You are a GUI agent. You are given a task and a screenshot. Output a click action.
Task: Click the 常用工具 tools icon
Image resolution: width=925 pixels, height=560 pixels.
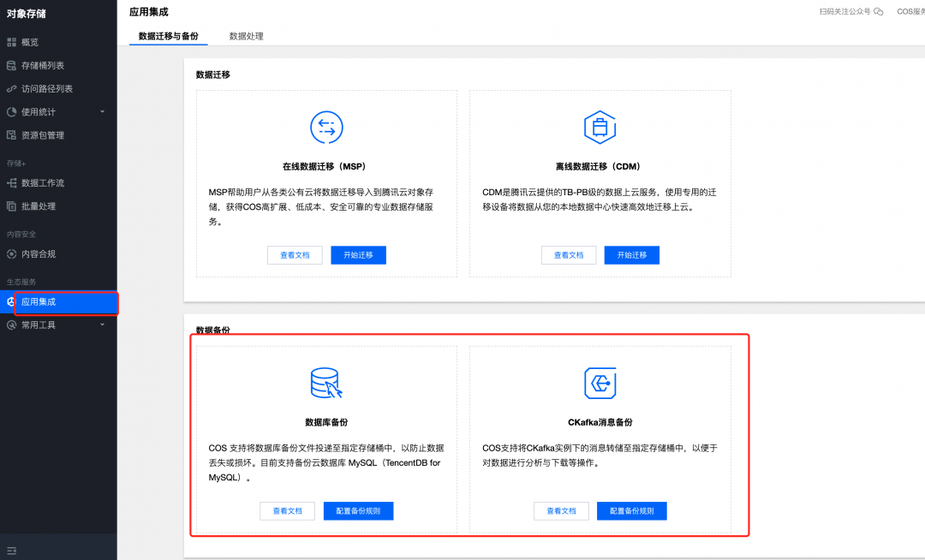(x=11, y=325)
